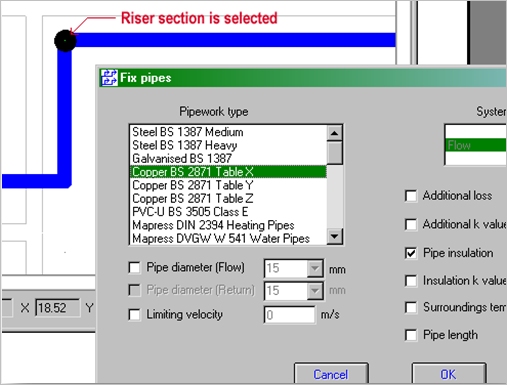Click the Fix pipes title bar

pos(303,78)
